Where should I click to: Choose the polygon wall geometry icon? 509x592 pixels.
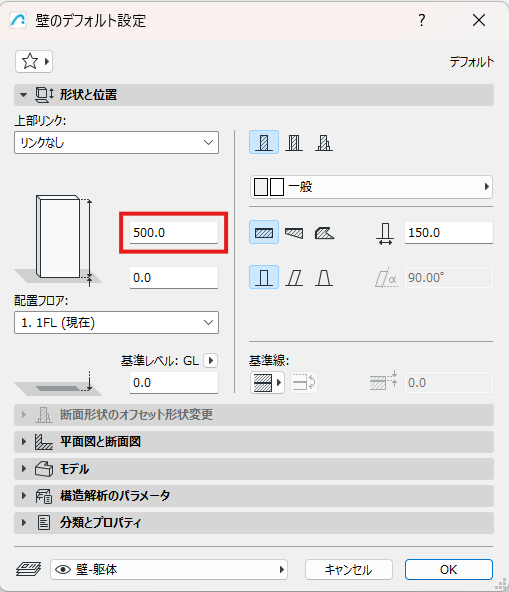click(324, 232)
